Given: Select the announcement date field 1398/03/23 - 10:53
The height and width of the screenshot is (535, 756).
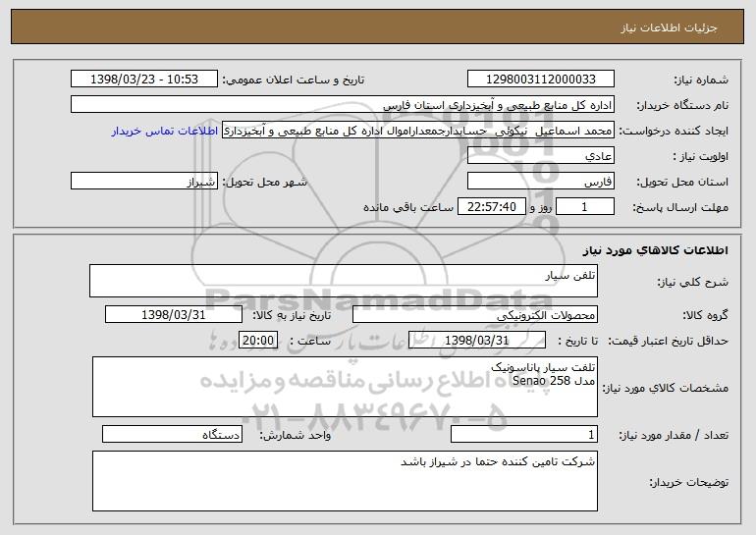Looking at the screenshot, I should (144, 79).
